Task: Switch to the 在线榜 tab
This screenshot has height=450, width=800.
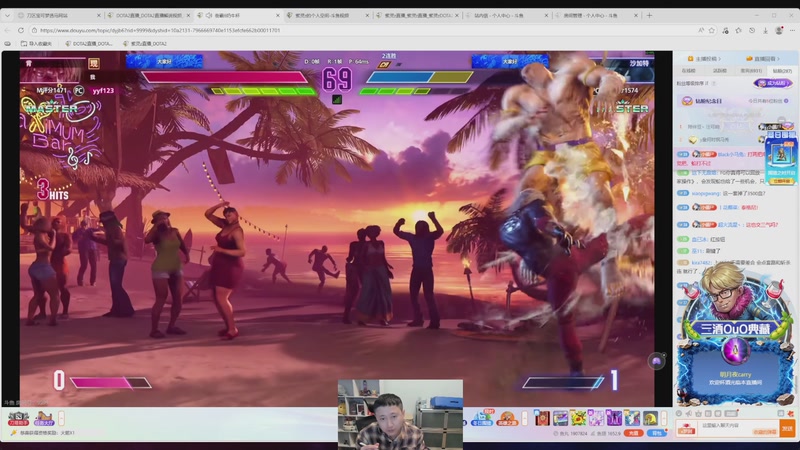Action: (688, 71)
